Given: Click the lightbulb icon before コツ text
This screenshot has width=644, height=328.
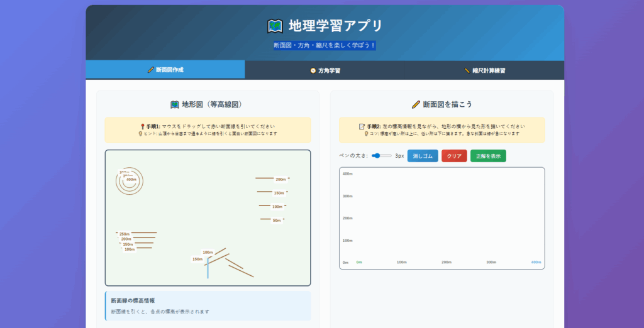Looking at the screenshot, I should 366,134.
